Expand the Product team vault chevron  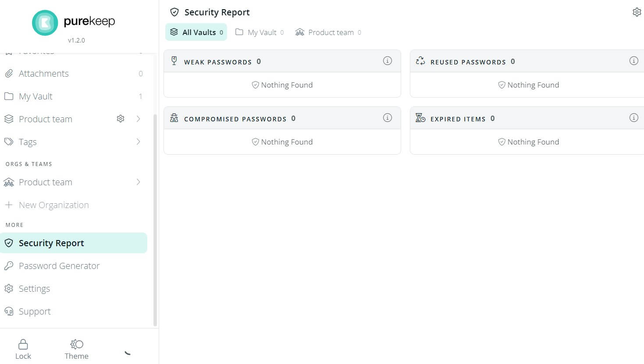pos(139,119)
